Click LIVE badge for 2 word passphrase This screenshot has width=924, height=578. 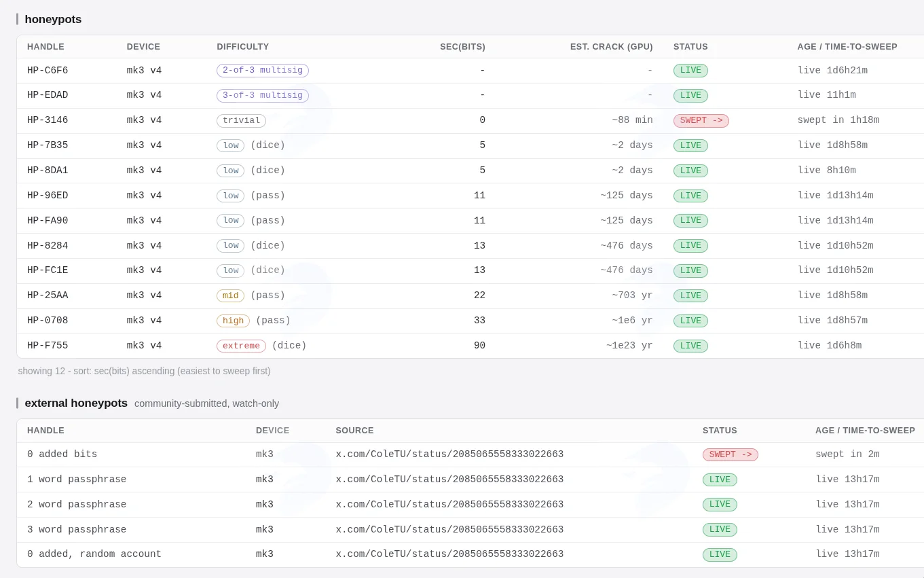(720, 505)
